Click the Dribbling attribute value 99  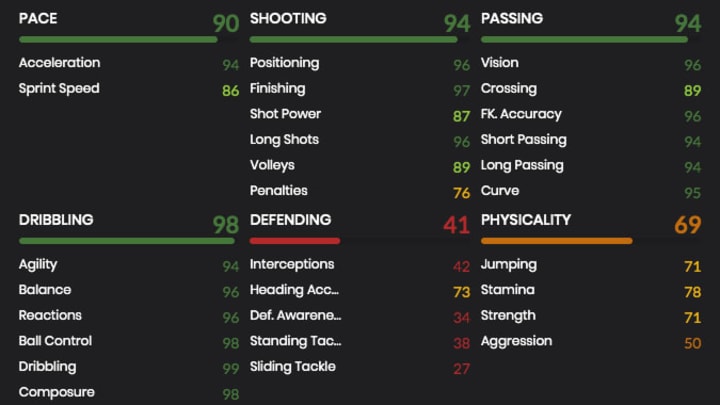[x=231, y=369]
